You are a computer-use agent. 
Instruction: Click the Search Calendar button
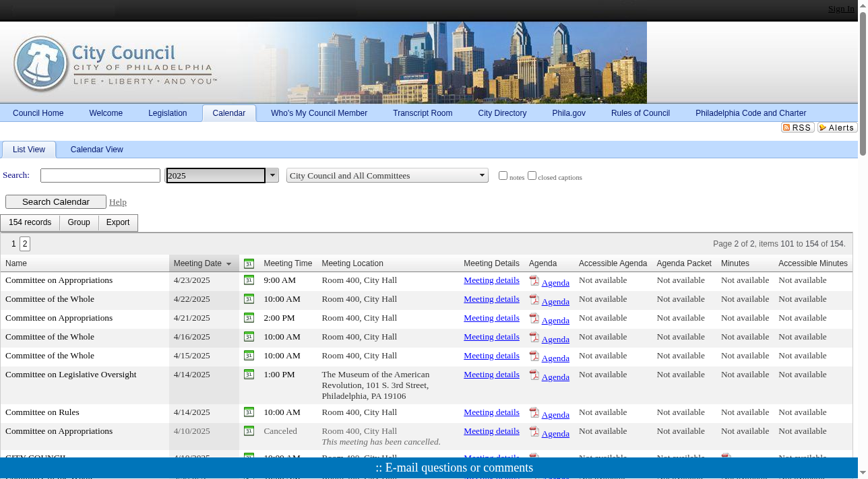[x=56, y=201]
